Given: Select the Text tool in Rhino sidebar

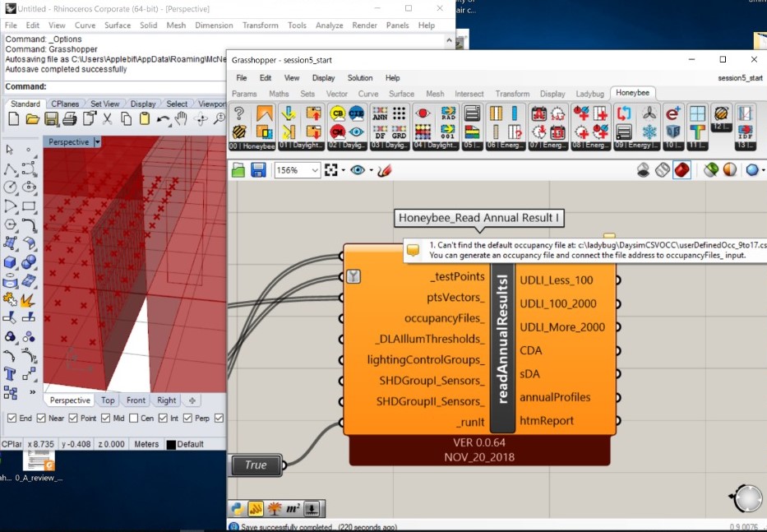Looking at the screenshot, I should pos(9,374).
